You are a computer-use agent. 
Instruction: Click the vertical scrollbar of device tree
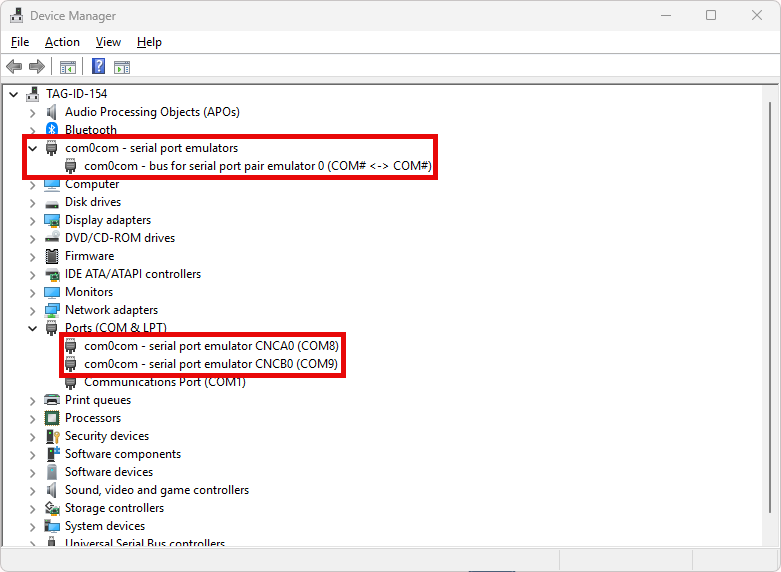point(770,300)
